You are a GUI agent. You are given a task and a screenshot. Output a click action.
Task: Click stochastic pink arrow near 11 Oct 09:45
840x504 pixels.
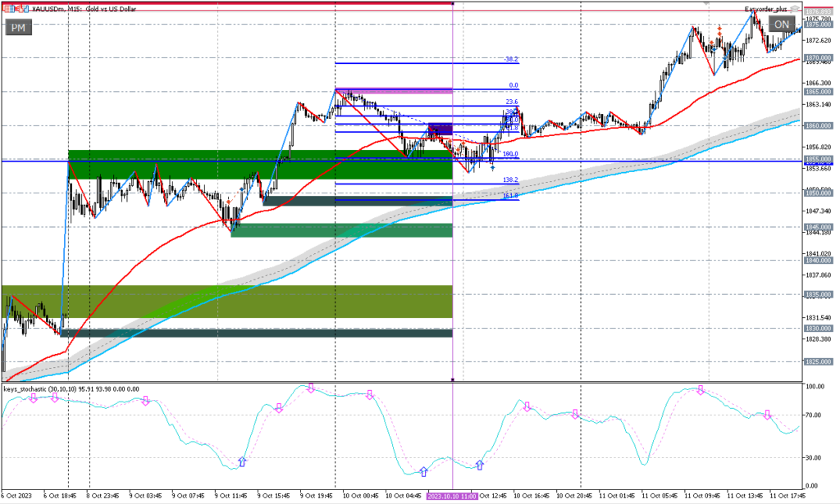click(x=701, y=390)
